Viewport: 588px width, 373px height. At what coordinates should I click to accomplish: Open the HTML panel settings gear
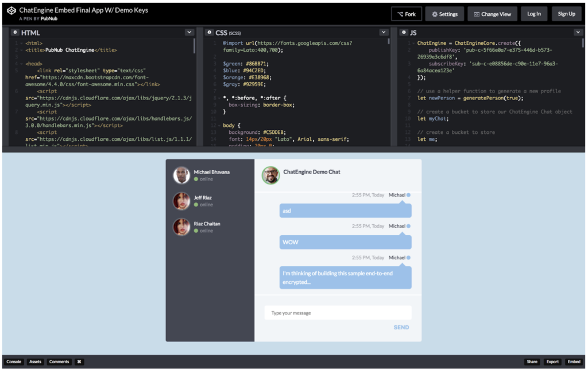pos(15,33)
